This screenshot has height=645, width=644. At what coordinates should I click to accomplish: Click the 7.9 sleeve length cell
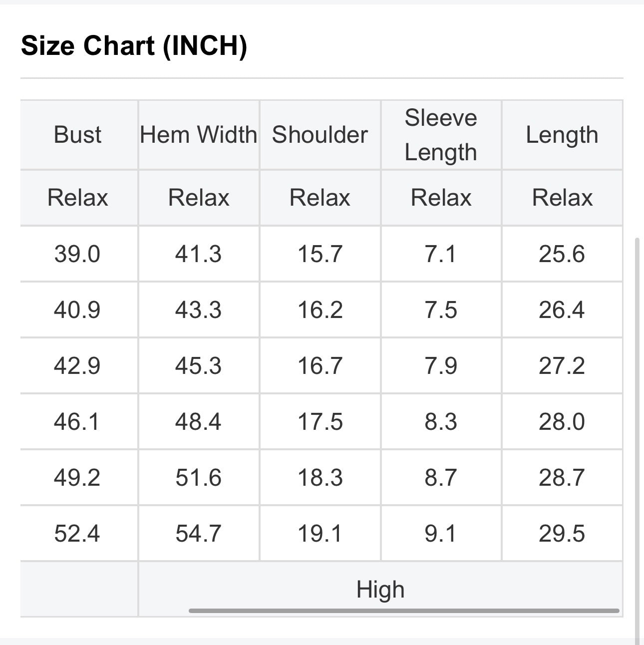pyautogui.click(x=441, y=365)
